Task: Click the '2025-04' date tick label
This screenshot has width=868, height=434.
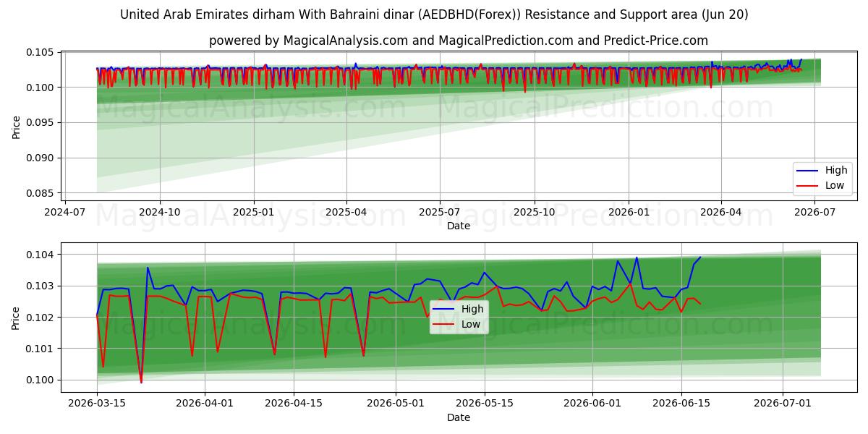Action: point(346,213)
